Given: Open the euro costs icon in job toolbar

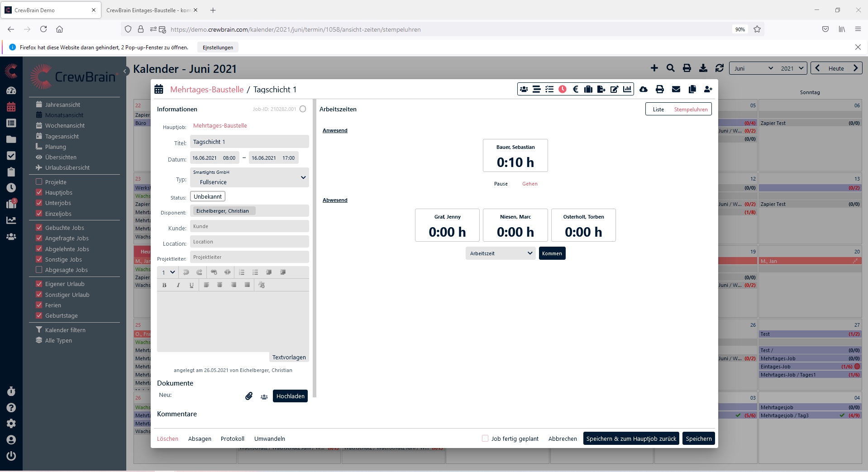Looking at the screenshot, I should [575, 89].
